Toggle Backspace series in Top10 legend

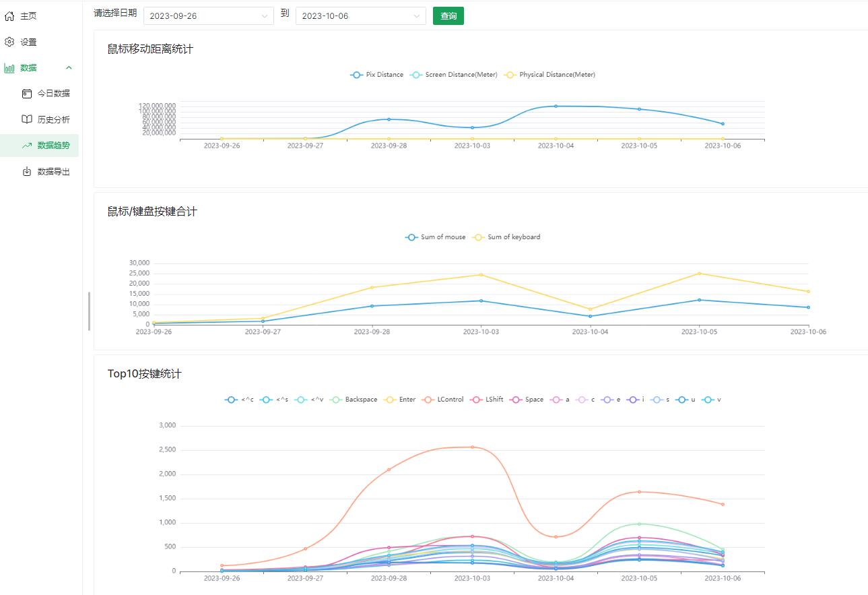[354, 400]
